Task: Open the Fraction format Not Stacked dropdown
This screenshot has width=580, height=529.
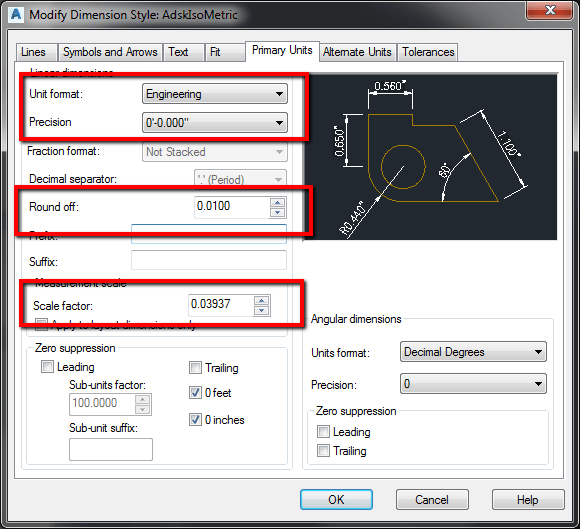Action: [x=215, y=152]
